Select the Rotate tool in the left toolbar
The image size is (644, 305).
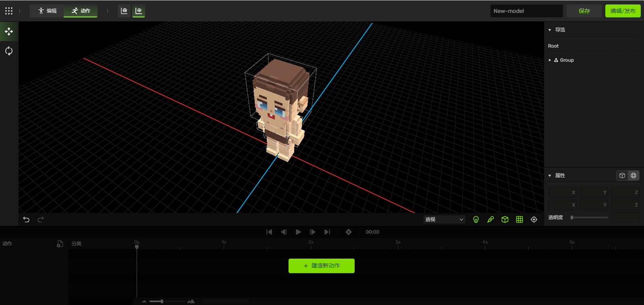9,51
